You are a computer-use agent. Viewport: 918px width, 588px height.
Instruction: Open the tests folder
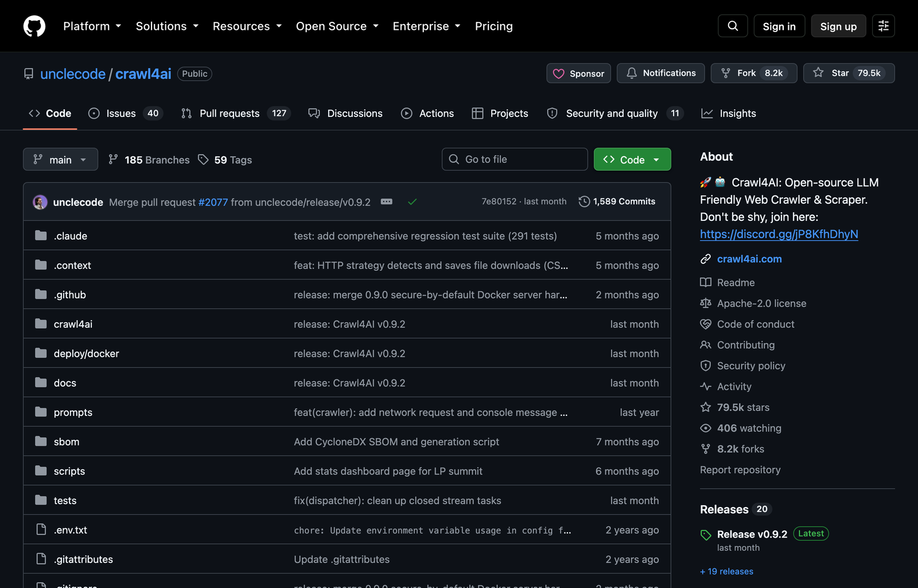click(x=65, y=500)
